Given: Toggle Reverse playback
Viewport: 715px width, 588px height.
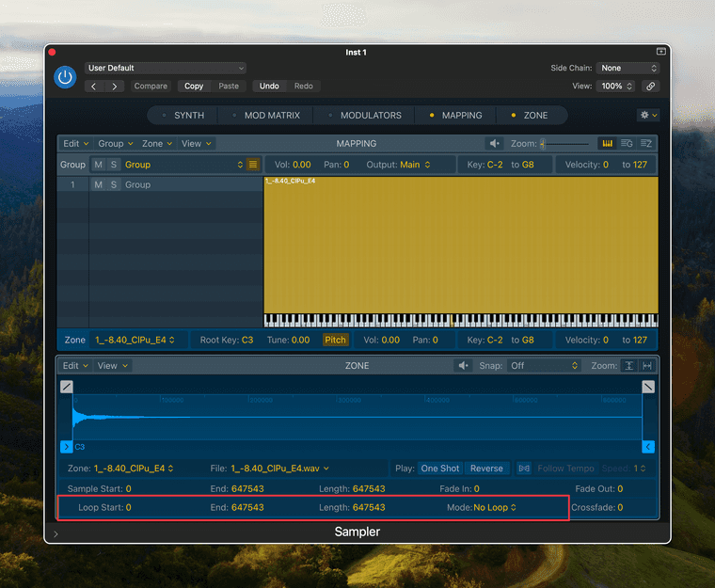Looking at the screenshot, I should click(486, 469).
